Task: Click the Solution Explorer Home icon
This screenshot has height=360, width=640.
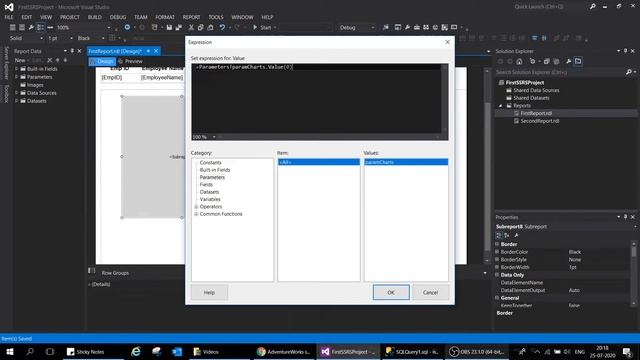Action: [519, 61]
